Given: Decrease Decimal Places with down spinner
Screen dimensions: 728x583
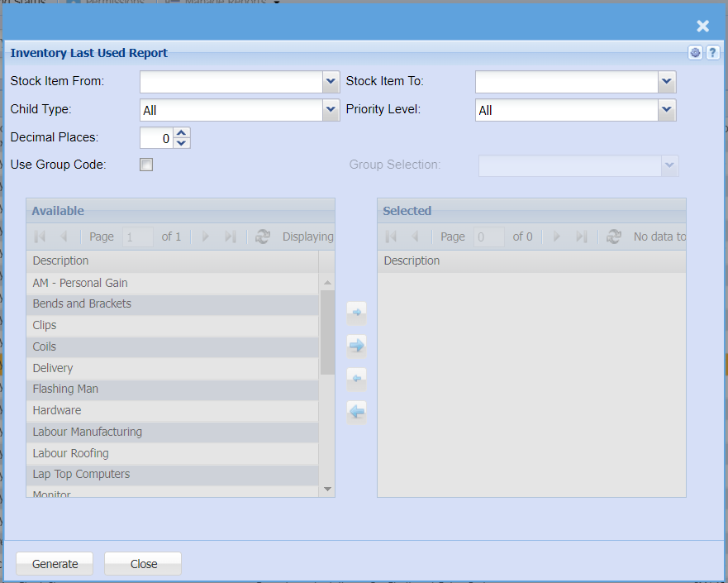Looking at the screenshot, I should [183, 143].
